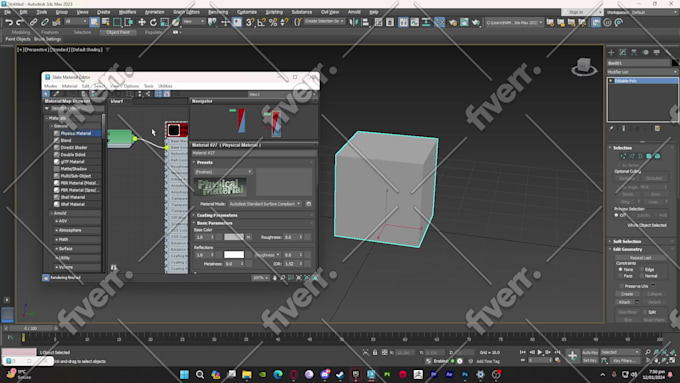Open Material menu in Slate Material Editor
The width and height of the screenshot is (680, 383).
69,86
